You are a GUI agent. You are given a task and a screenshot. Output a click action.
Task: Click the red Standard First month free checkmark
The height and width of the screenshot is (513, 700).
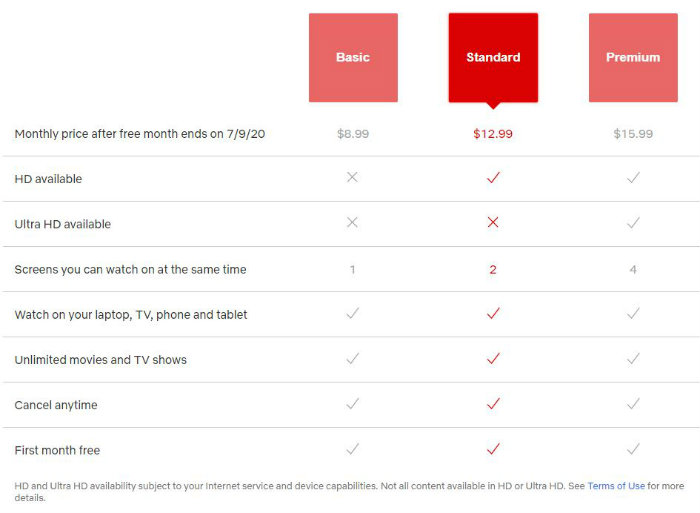(493, 449)
